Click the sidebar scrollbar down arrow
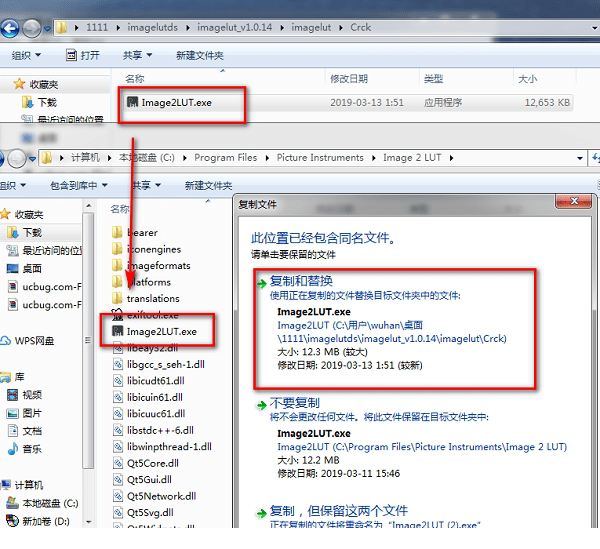600x549 pixels. [88, 521]
